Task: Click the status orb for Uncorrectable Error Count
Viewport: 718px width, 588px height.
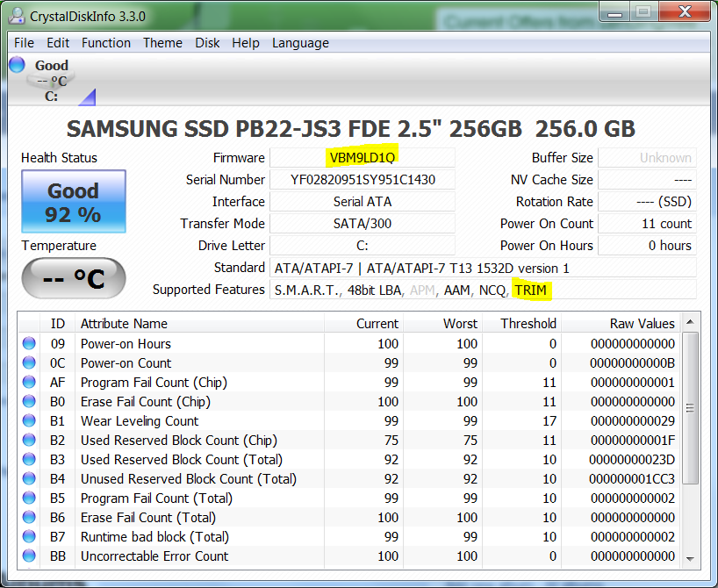Action: [29, 556]
